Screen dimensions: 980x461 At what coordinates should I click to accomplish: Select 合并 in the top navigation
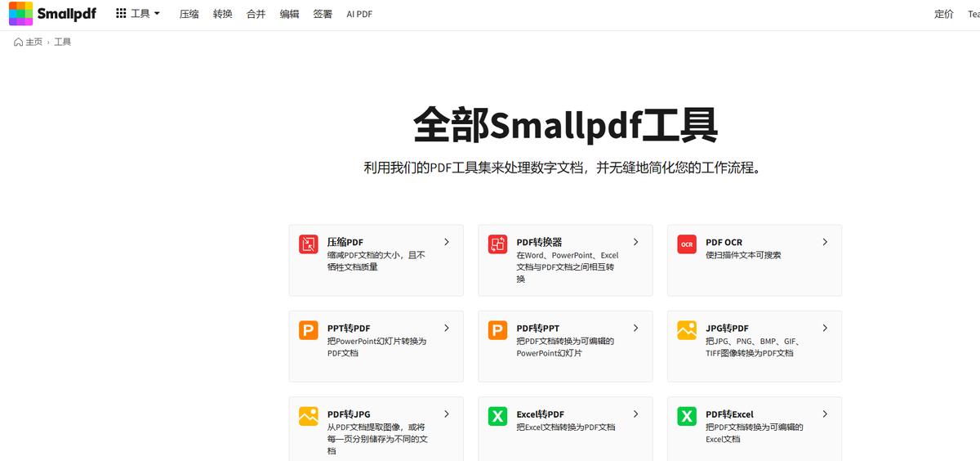256,14
